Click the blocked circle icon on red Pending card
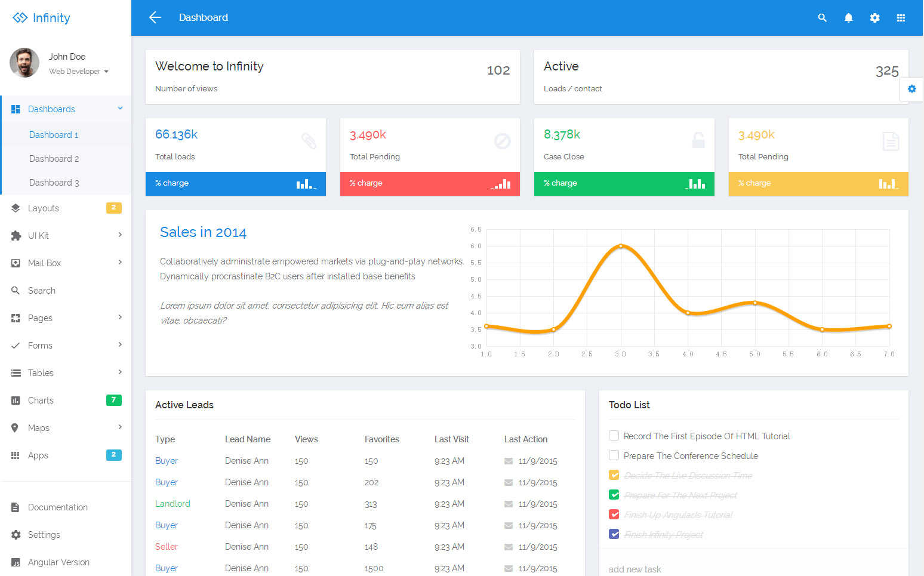 tap(503, 141)
